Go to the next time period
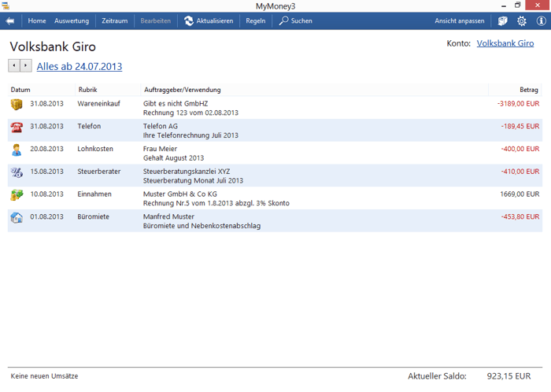The width and height of the screenshot is (551, 392). pos(26,65)
